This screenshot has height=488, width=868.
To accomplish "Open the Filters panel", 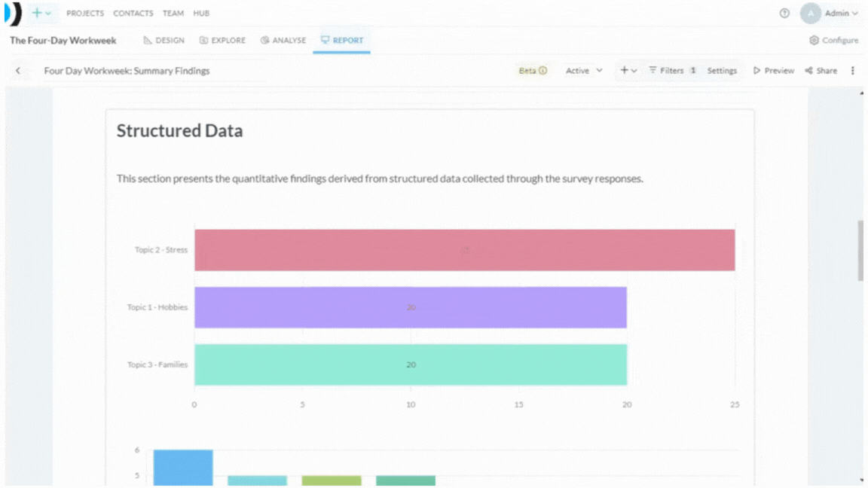I will pyautogui.click(x=672, y=71).
